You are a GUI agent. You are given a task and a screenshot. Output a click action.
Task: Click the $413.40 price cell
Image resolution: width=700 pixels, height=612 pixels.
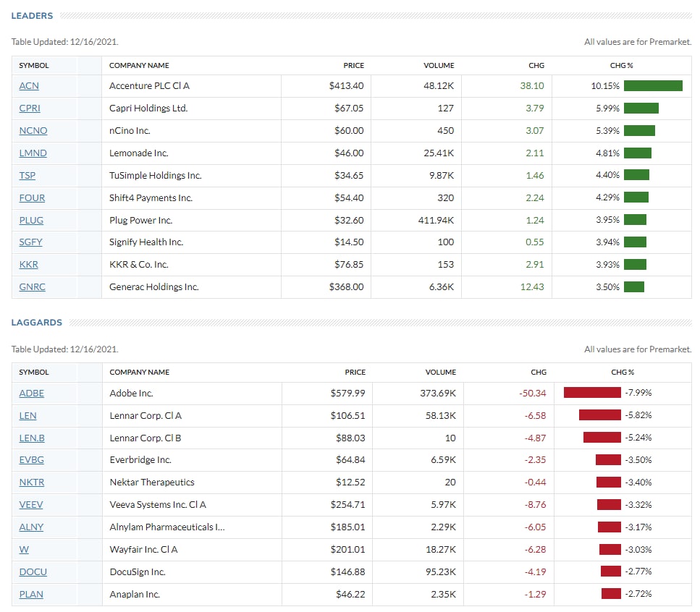pos(347,85)
